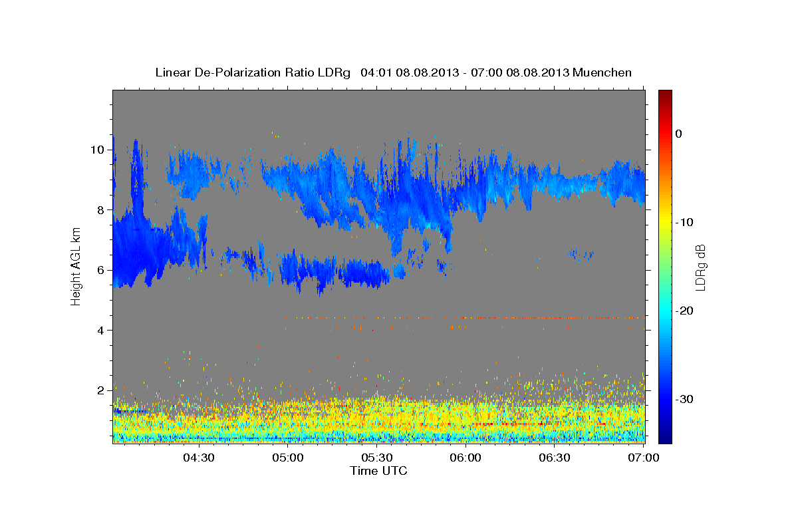Click the 'LDRg dB' colorbar title

coord(700,267)
